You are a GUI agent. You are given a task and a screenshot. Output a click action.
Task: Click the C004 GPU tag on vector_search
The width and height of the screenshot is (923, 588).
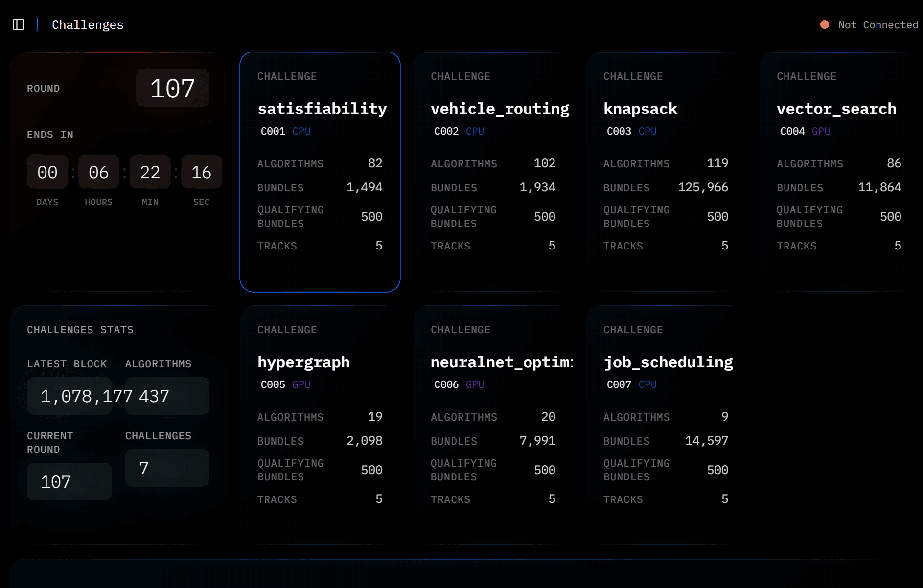coord(805,131)
